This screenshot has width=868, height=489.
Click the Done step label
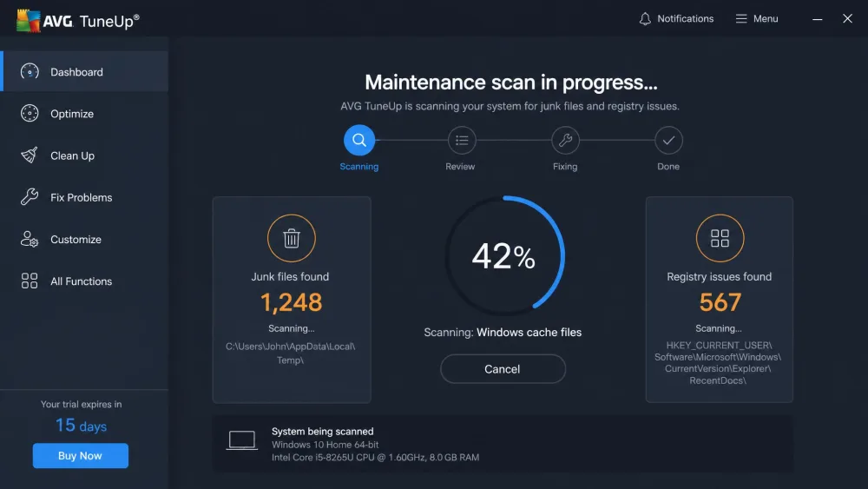[668, 166]
